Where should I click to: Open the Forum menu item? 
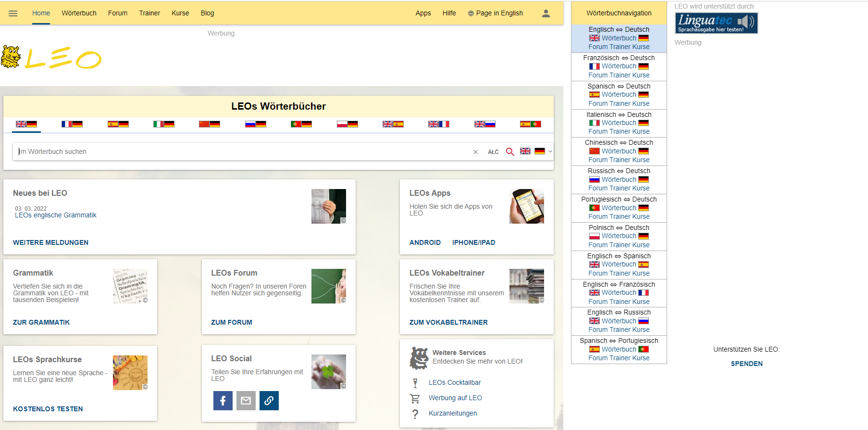tap(118, 13)
